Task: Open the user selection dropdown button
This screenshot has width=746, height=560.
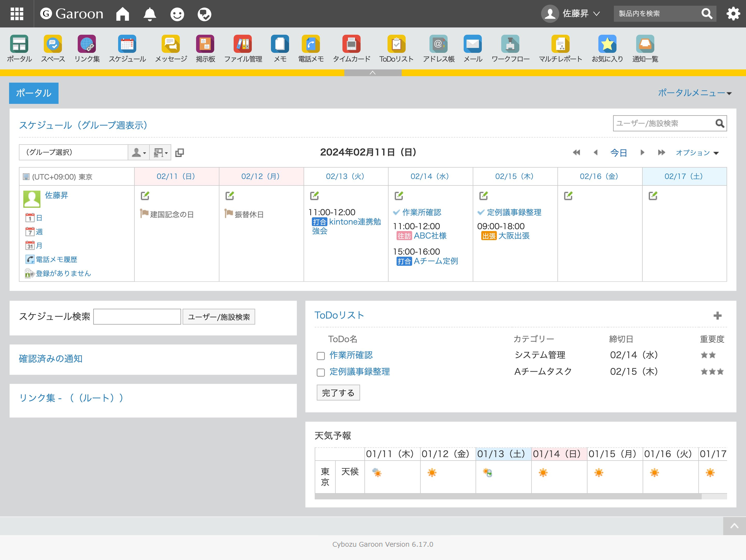Action: point(139,152)
